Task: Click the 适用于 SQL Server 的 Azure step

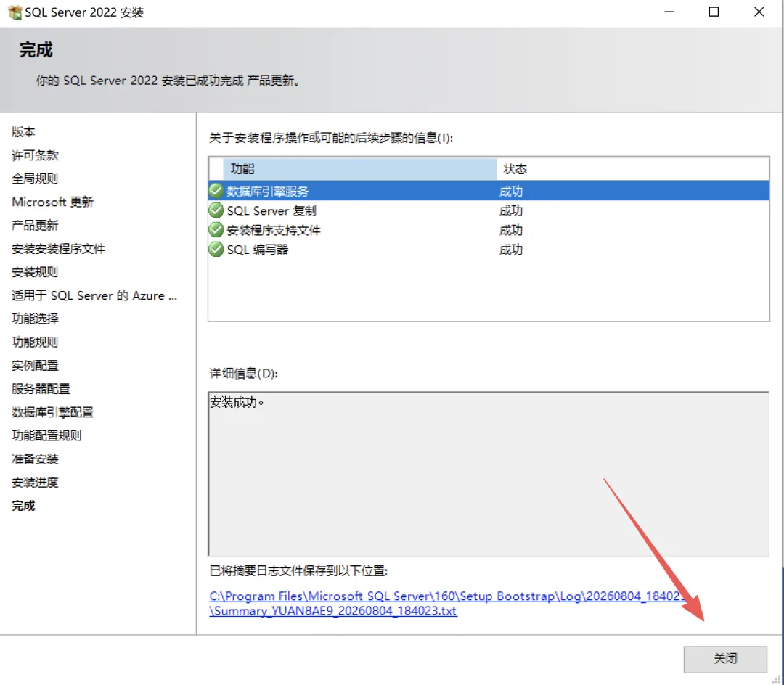Action: [94, 295]
